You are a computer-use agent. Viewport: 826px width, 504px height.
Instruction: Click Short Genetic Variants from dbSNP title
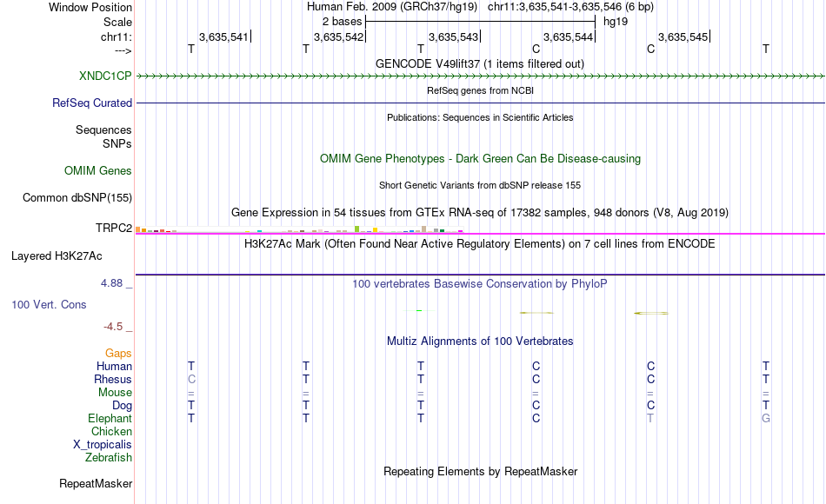click(480, 185)
